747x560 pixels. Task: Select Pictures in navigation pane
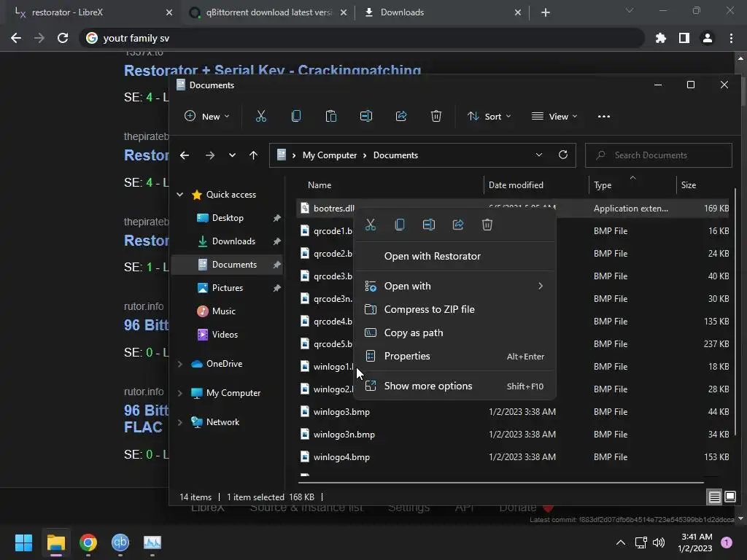(x=228, y=288)
